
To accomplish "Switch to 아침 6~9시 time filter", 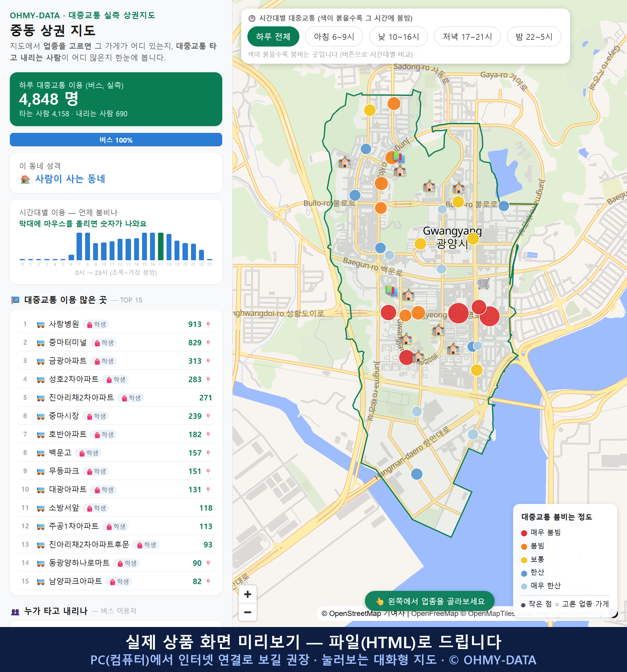I will tap(334, 36).
